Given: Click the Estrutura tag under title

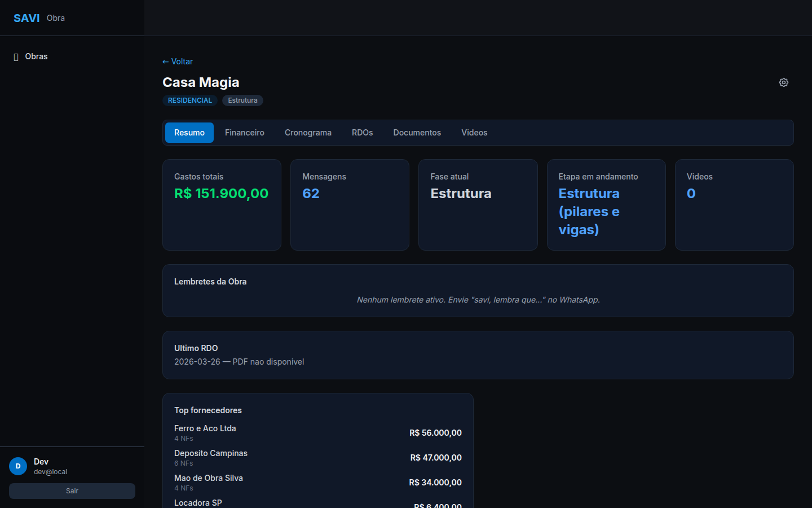Looking at the screenshot, I should [242, 100].
